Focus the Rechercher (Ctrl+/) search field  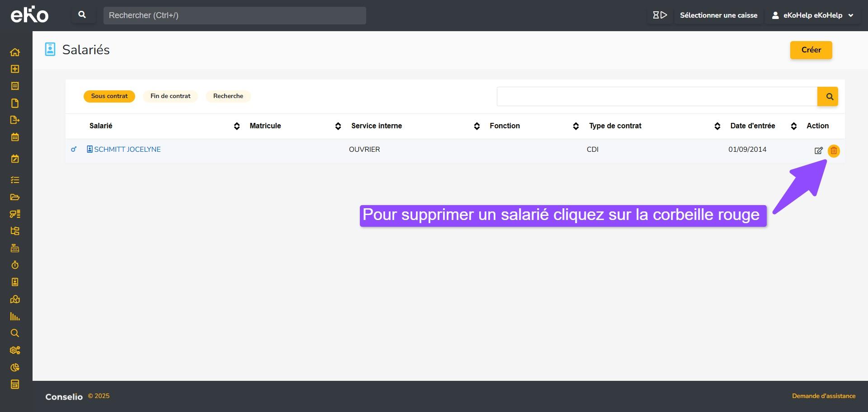pyautogui.click(x=234, y=15)
